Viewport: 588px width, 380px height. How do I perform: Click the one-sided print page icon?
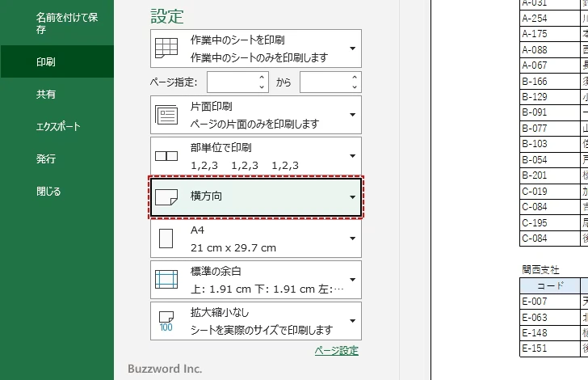pos(166,115)
